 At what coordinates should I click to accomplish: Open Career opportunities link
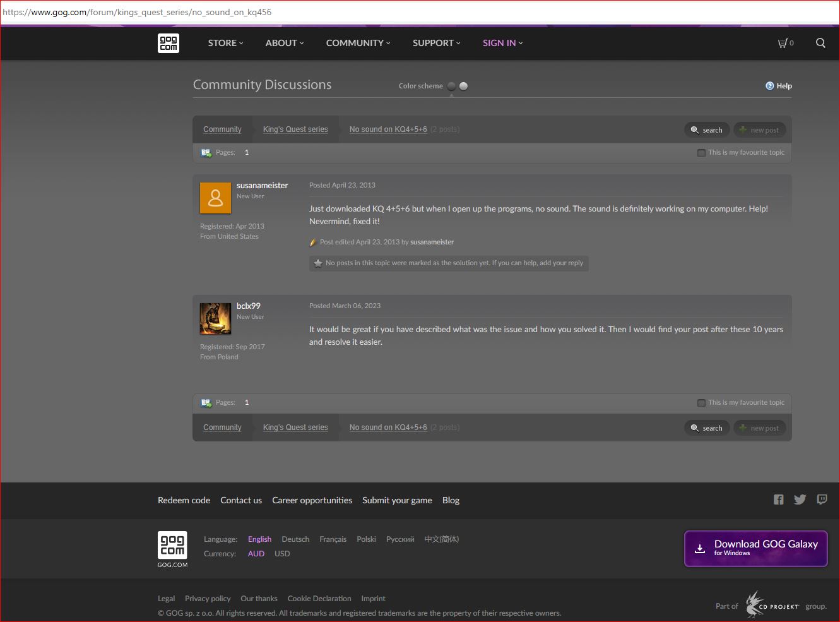coord(312,500)
